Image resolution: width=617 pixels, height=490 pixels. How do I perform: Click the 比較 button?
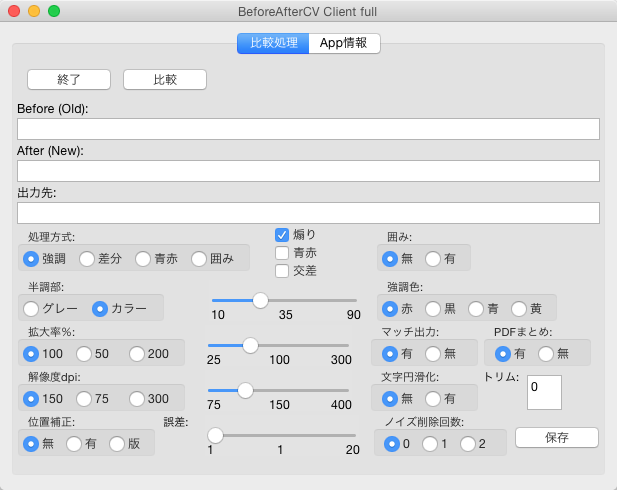point(165,80)
